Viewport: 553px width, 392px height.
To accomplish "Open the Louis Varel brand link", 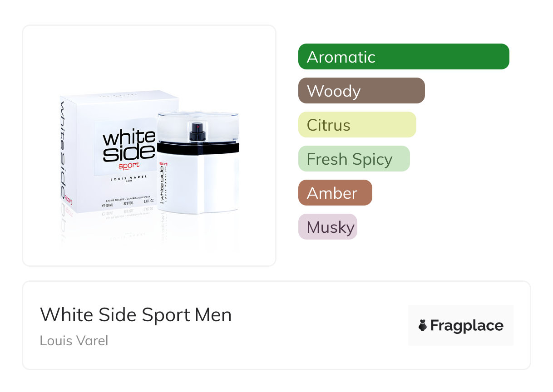I will pyautogui.click(x=74, y=341).
